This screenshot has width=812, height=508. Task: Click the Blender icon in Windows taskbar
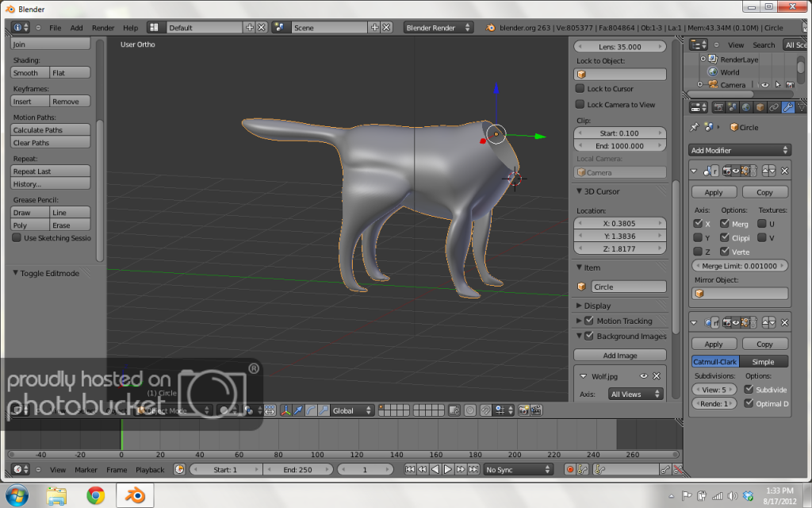click(x=135, y=495)
